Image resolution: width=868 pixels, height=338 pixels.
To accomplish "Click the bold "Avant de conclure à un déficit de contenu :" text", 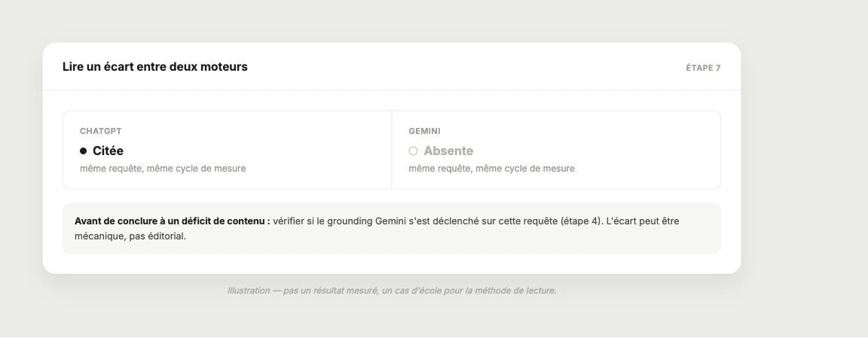I will (x=172, y=221).
